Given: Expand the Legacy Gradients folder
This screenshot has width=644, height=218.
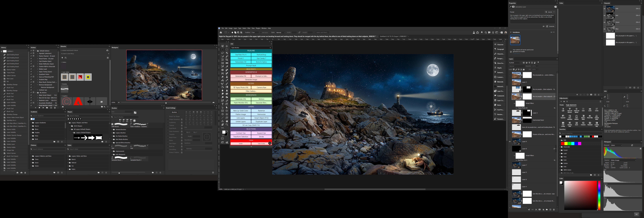Looking at the screenshot, I should pos(31,123).
